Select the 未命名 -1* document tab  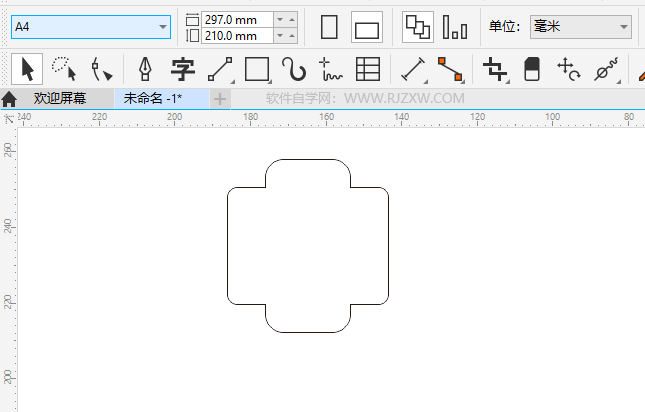pos(153,99)
